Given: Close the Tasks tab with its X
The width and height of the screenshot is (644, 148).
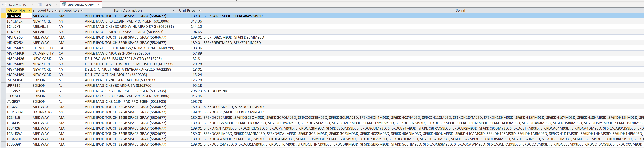Looking at the screenshot, I should pos(57,4).
